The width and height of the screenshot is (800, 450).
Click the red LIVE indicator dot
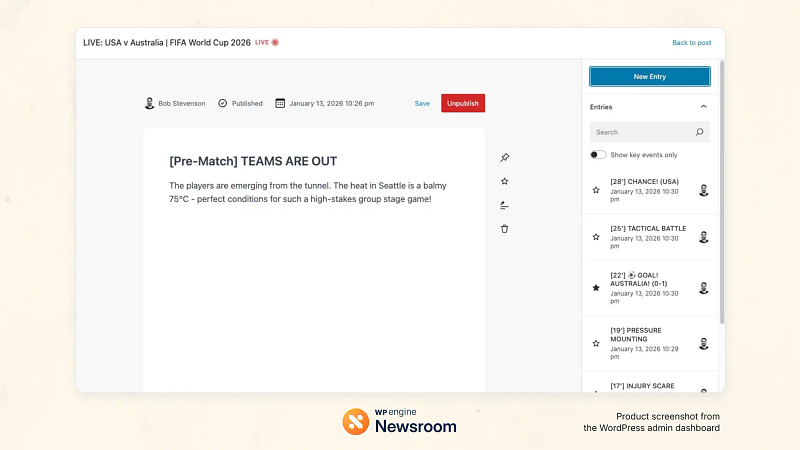275,42
